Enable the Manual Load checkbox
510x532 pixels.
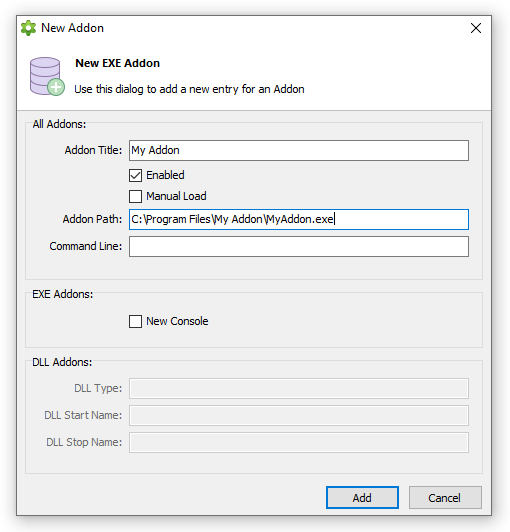coord(135,196)
